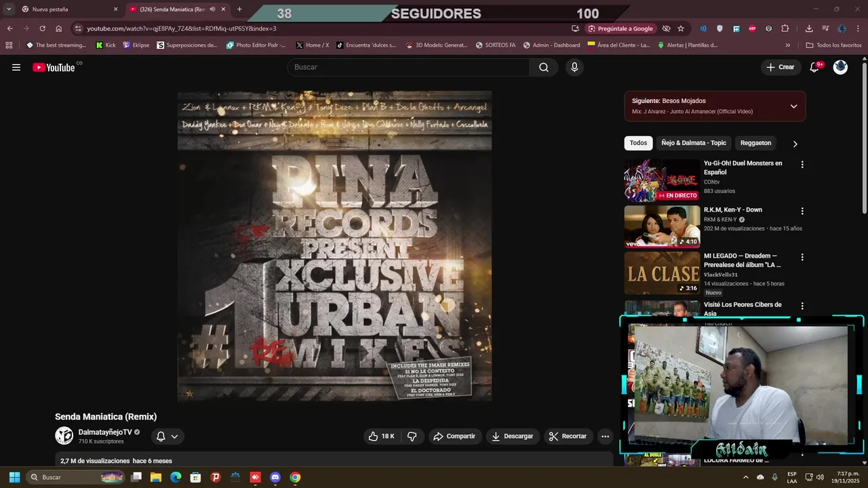Select the Reggaeton filter chip
This screenshot has height=488, width=868.
pyautogui.click(x=755, y=143)
